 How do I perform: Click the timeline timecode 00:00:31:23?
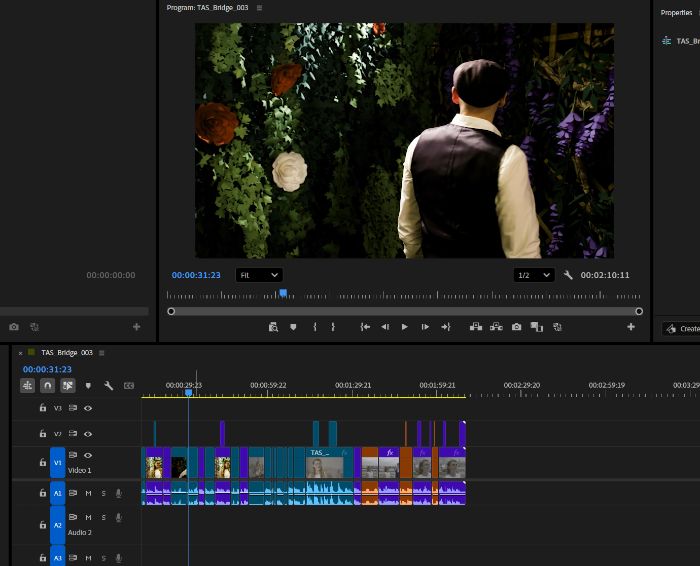point(47,369)
